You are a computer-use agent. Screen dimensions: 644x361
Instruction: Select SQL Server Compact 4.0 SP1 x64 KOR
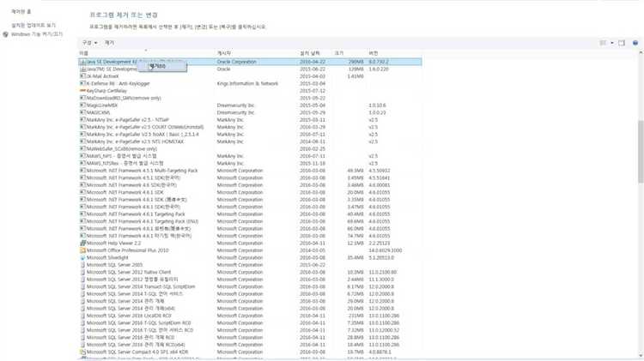pos(250,352)
